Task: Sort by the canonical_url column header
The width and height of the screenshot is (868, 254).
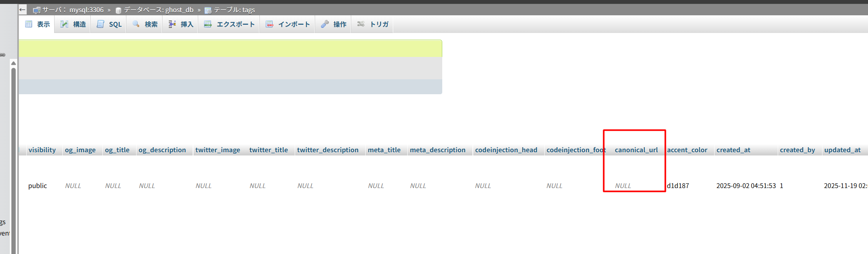Action: 636,150
